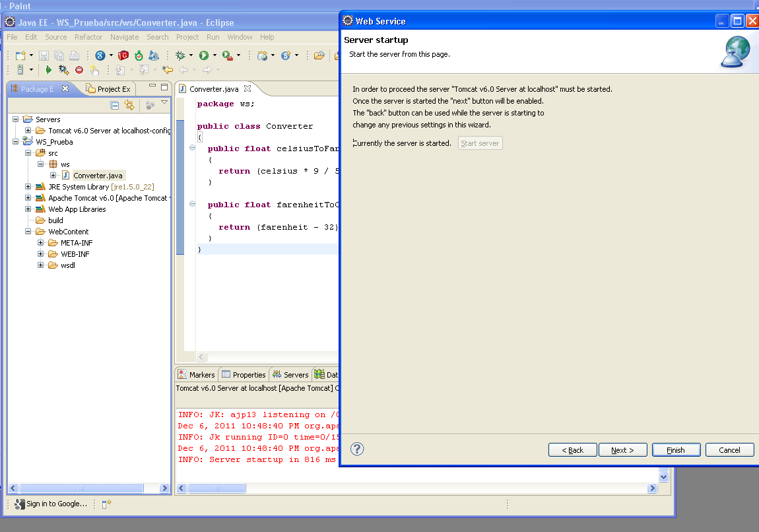Select the build folder in the tree

(x=55, y=220)
